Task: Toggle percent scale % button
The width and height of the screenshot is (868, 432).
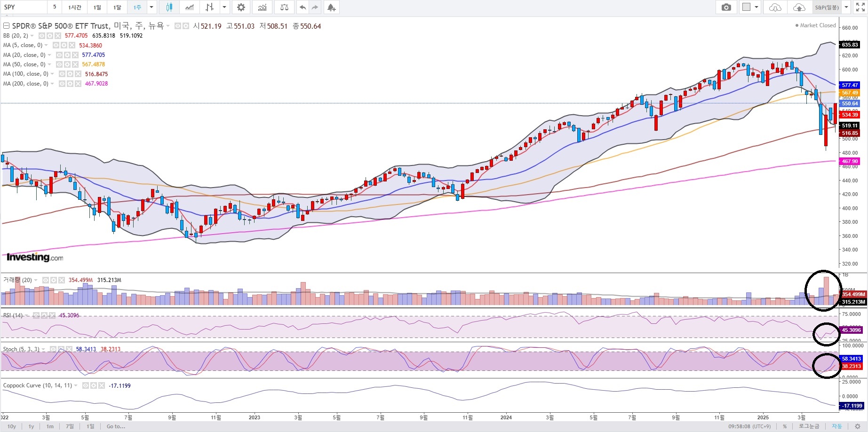Action: point(785,426)
